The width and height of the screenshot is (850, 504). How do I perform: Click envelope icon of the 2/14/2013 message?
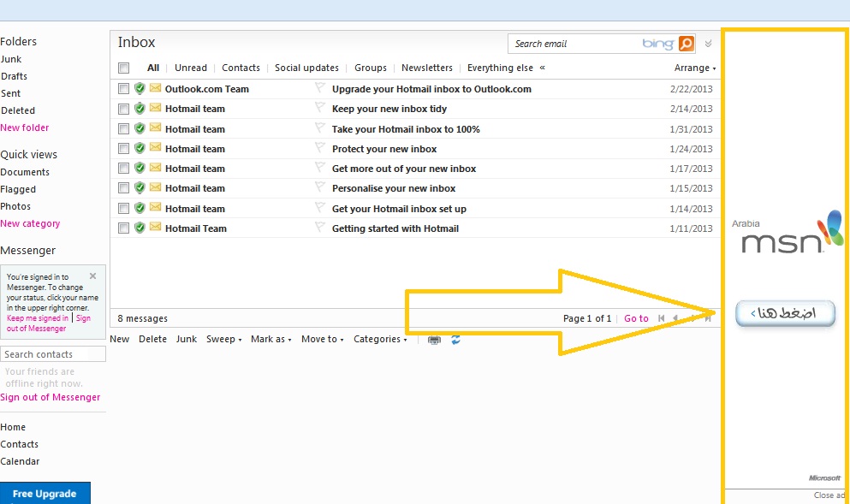click(x=156, y=108)
